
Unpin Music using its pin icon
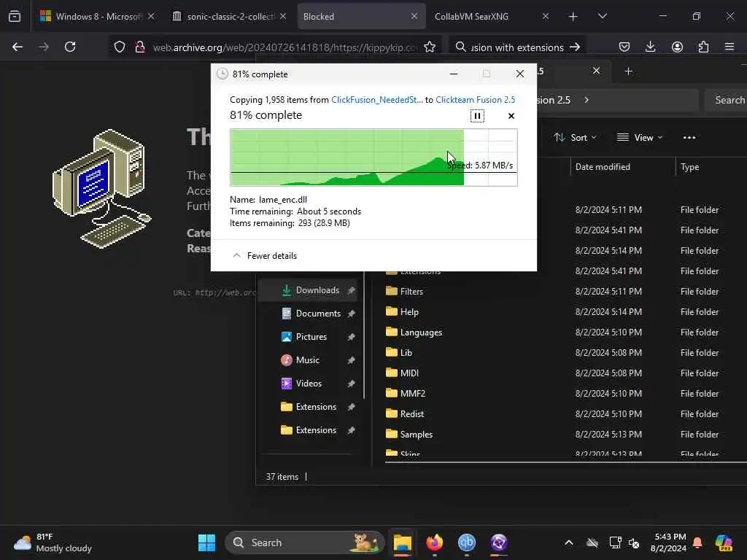coord(351,360)
